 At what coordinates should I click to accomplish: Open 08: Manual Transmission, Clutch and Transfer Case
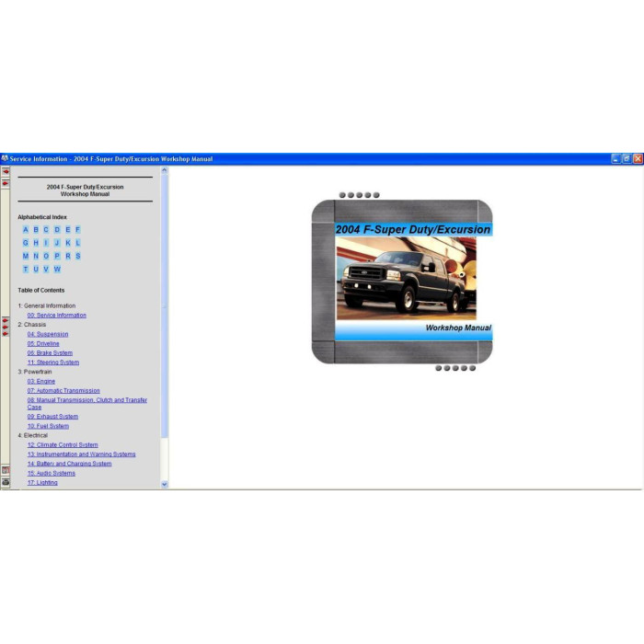point(87,403)
